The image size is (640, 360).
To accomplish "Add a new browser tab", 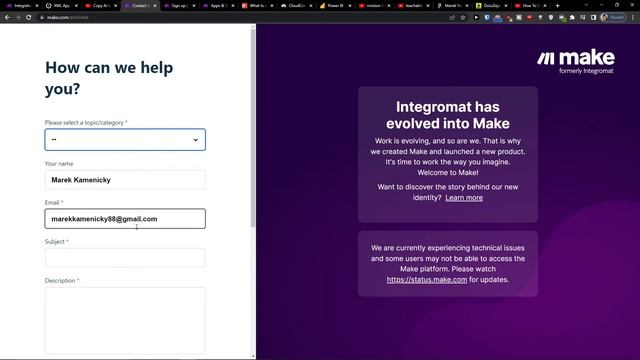I will pos(558,6).
